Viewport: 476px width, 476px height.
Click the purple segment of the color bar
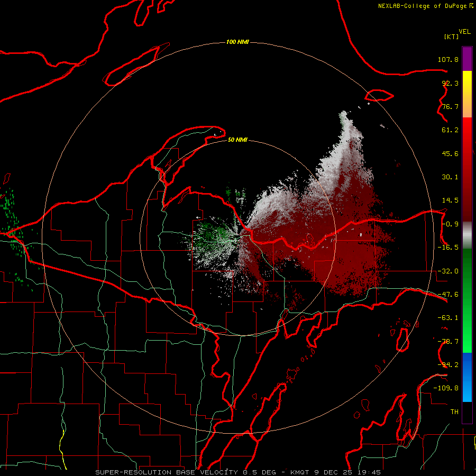pos(467,59)
